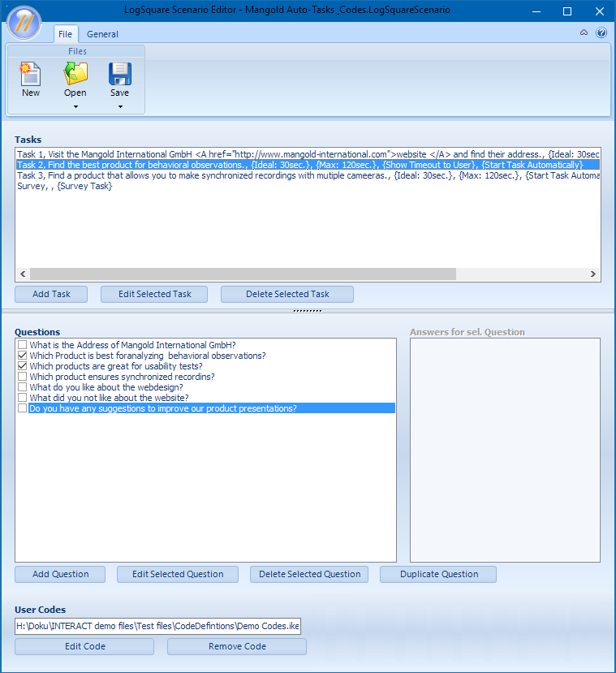
Task: Collapse the ribbon with the chevron icon
Action: [584, 33]
